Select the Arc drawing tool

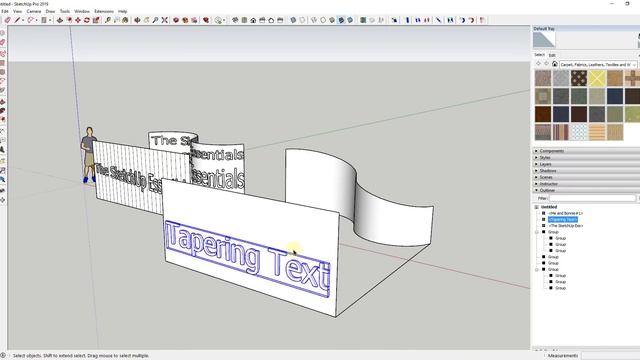(30, 20)
